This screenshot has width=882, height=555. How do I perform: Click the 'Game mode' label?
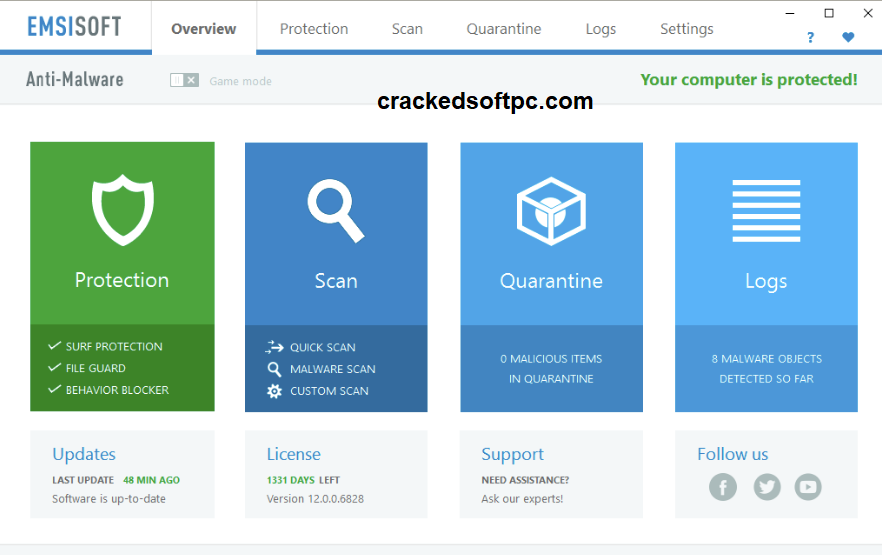point(241,82)
